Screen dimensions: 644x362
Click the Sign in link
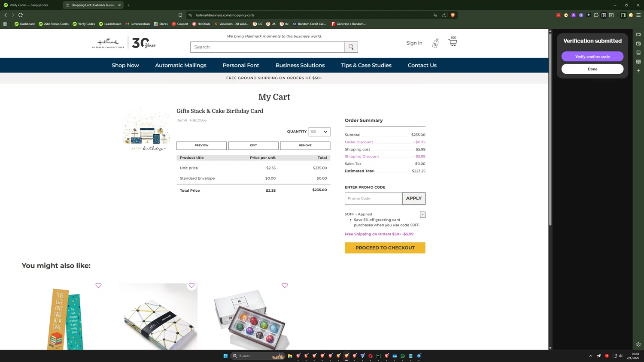(414, 43)
